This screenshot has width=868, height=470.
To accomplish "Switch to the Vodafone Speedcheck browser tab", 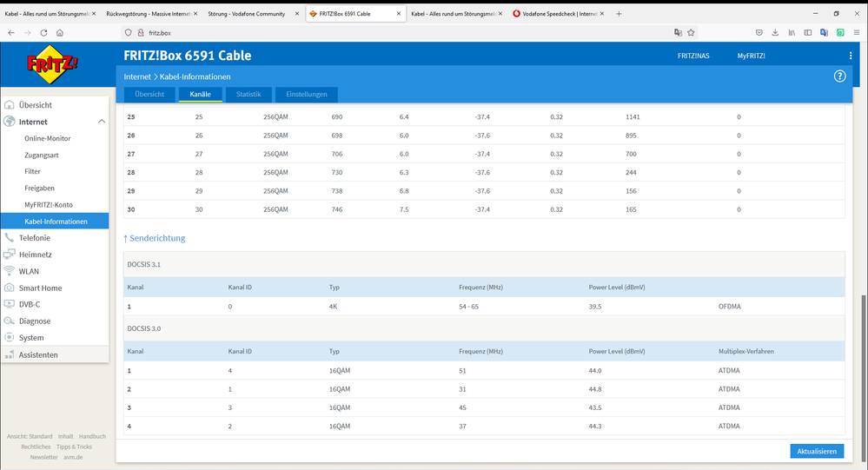I will tap(557, 13).
